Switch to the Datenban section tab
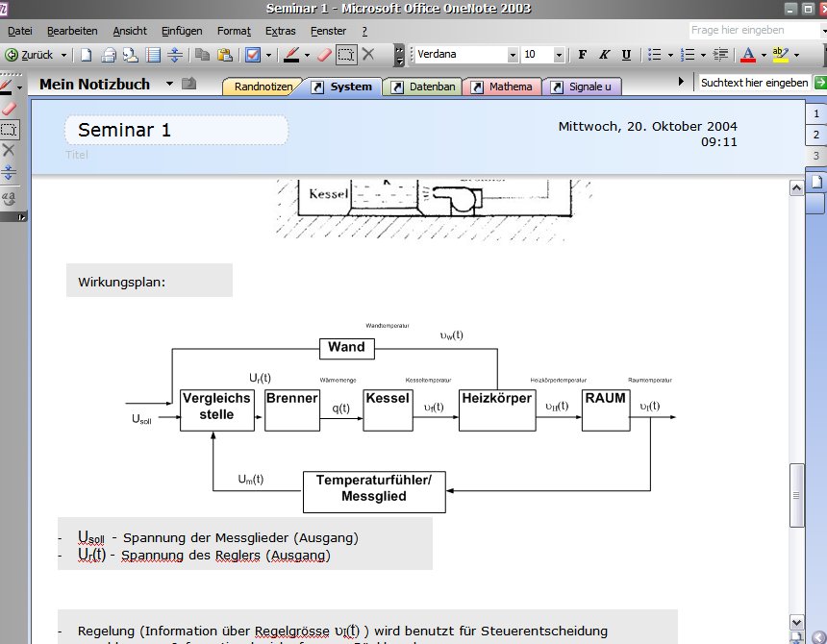 pyautogui.click(x=423, y=87)
